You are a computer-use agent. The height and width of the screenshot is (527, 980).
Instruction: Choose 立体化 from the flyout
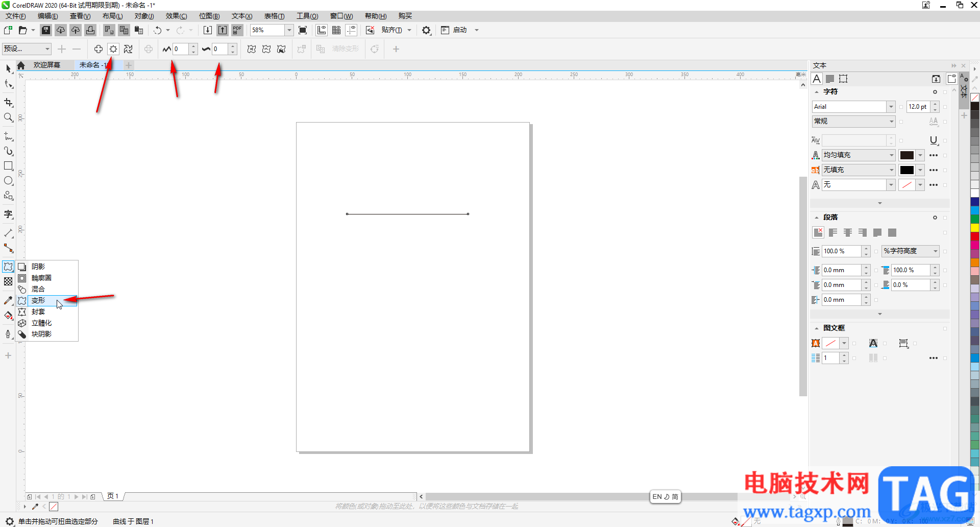click(x=47, y=323)
